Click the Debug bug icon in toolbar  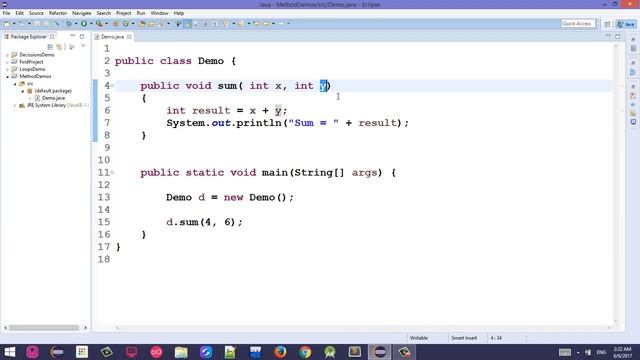69,24
